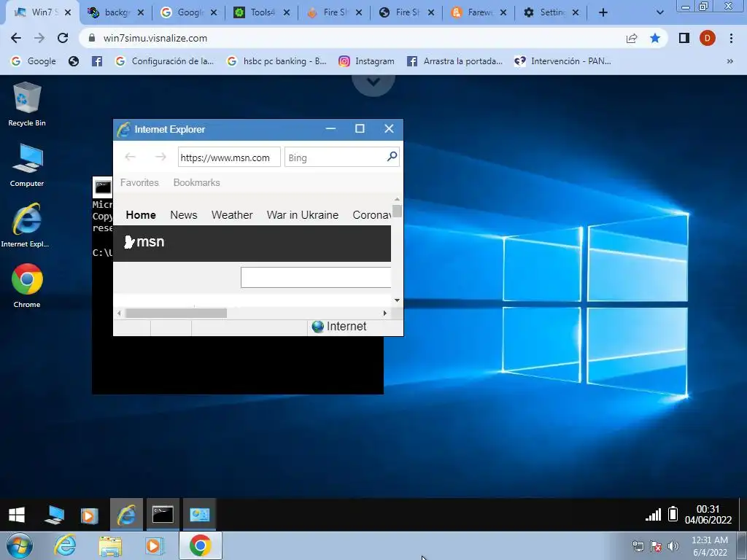The width and height of the screenshot is (747, 560).
Task: Go back in Internet Explorer window
Action: 130,157
